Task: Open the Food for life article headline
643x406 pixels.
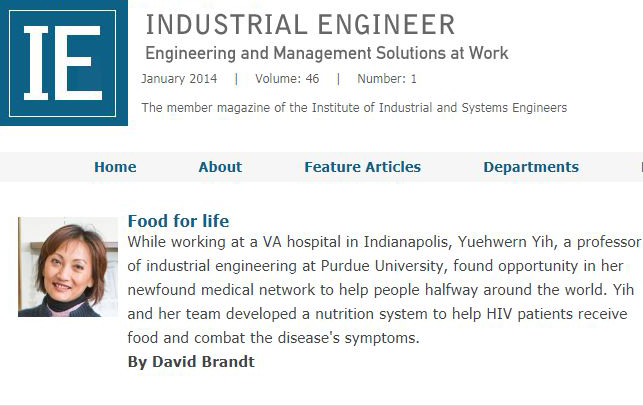Action: (x=178, y=221)
